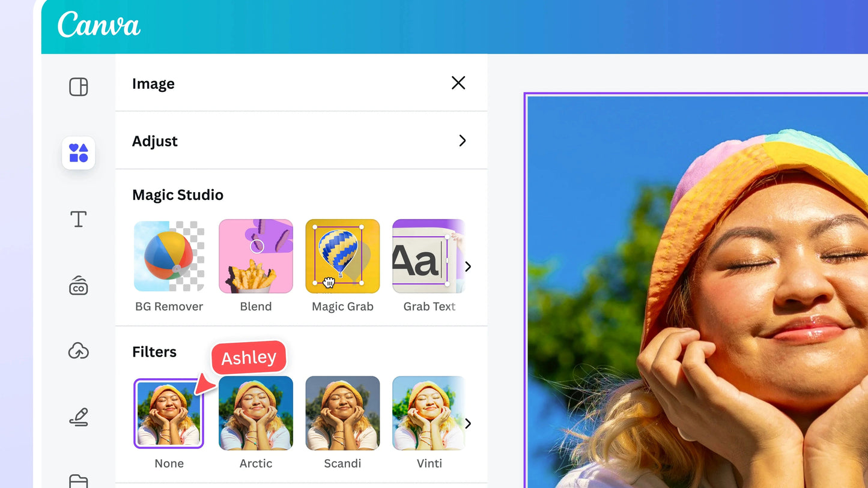Screen dimensions: 868x488
Task: Launch the Magic Grab tool thumbnail
Action: tap(342, 256)
